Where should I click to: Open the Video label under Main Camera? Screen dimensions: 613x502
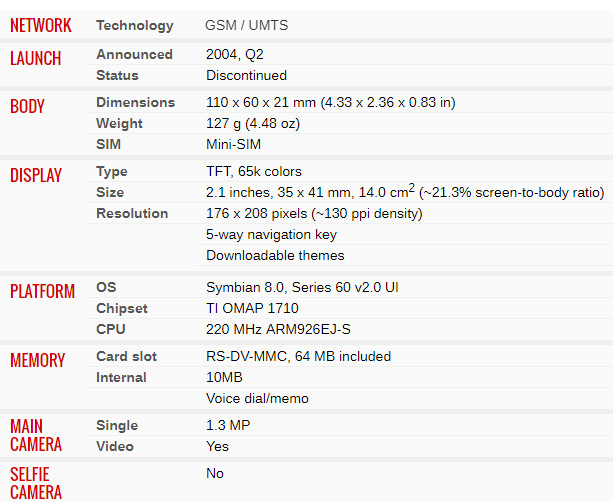coord(115,446)
